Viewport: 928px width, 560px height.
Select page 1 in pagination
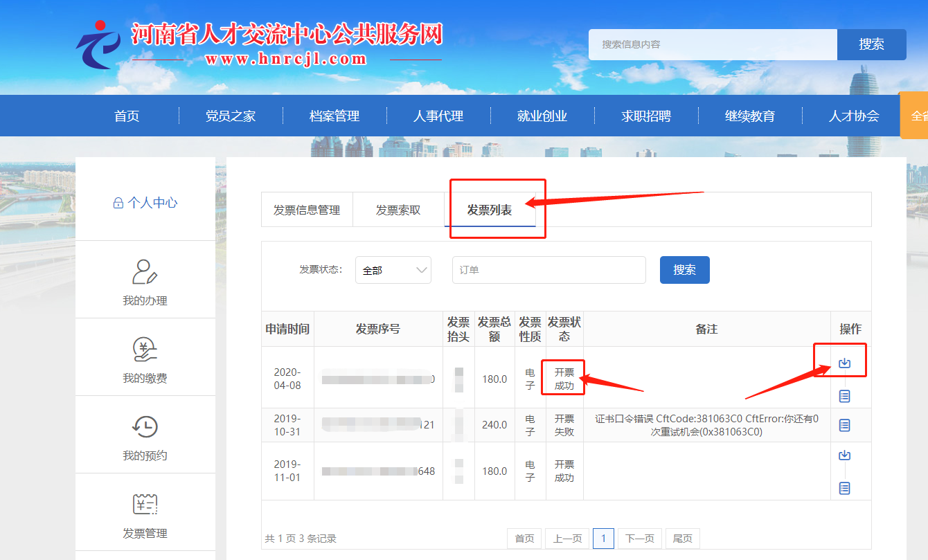pos(603,539)
